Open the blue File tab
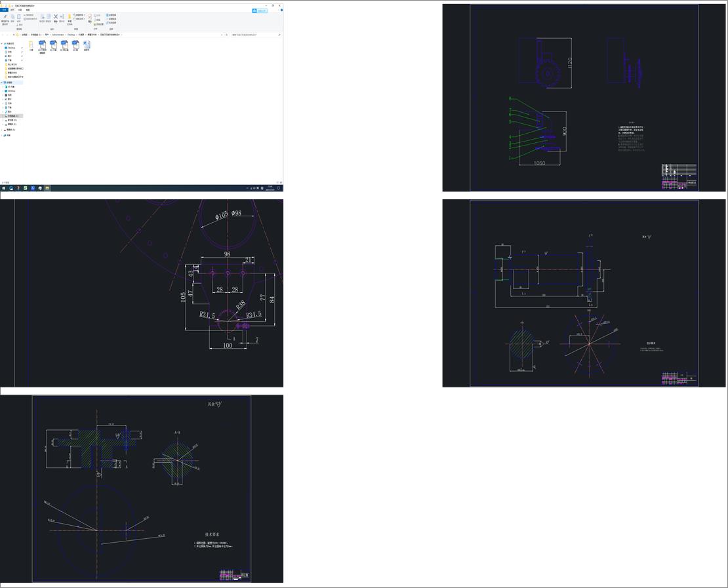This screenshot has width=728, height=588. coord(4,10)
